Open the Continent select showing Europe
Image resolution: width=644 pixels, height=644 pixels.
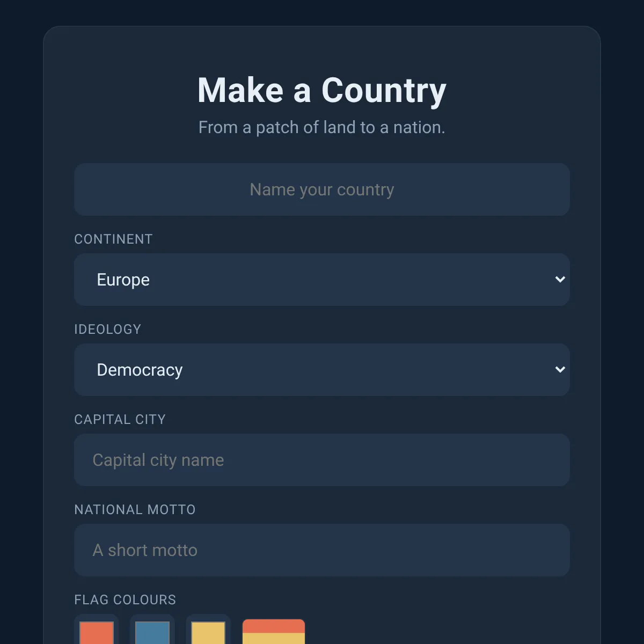tap(322, 280)
